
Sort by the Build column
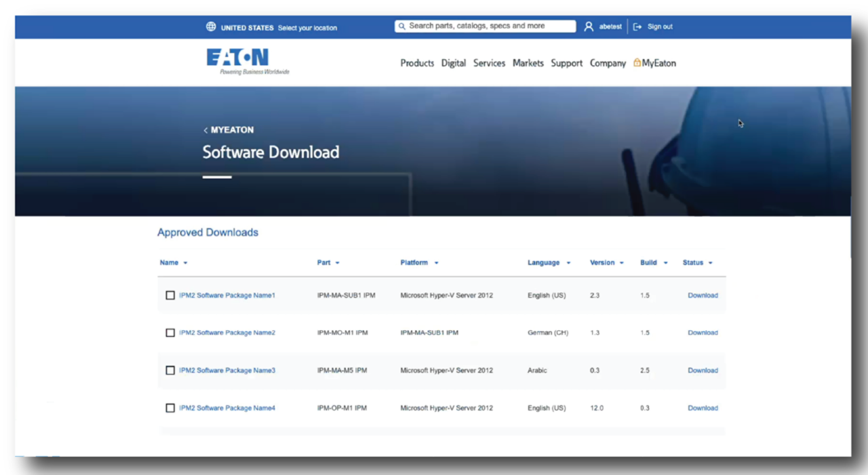point(654,263)
